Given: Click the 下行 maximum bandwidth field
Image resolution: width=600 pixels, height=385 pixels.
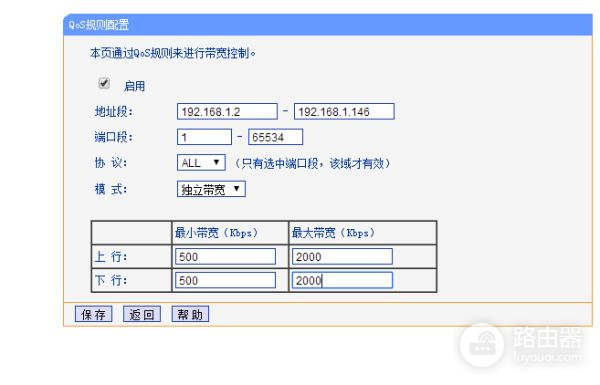Looking at the screenshot, I should [342, 280].
